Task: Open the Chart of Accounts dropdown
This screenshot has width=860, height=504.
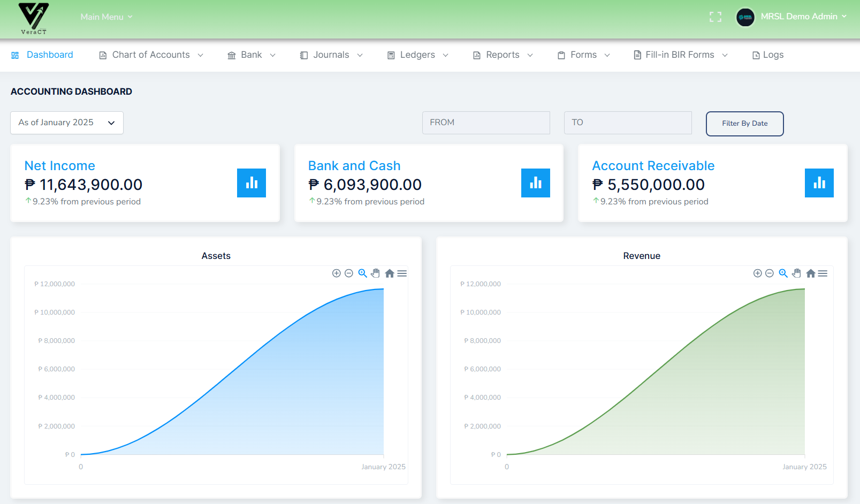Action: tap(151, 55)
